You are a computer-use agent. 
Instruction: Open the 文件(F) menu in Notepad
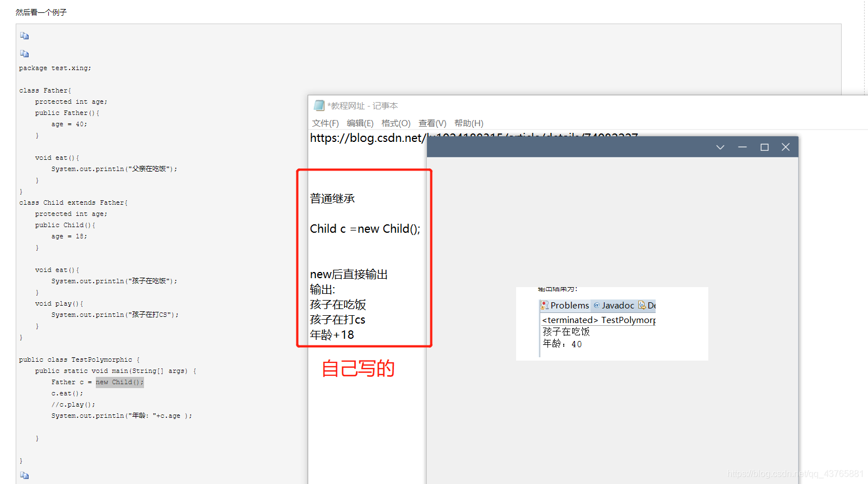click(326, 123)
